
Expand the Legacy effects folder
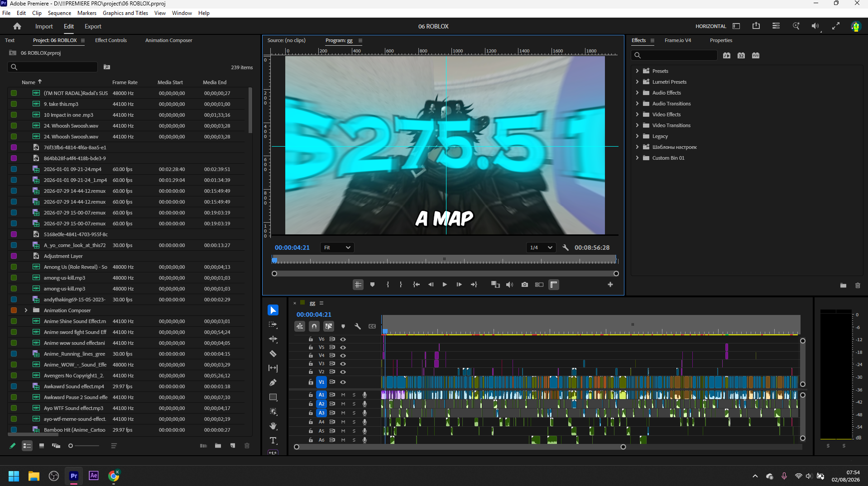[637, 136]
